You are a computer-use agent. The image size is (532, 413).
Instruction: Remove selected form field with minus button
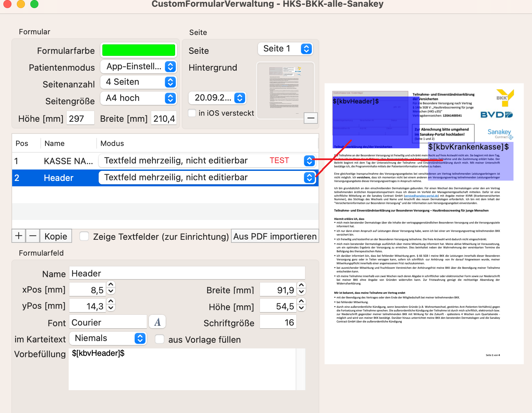point(33,236)
